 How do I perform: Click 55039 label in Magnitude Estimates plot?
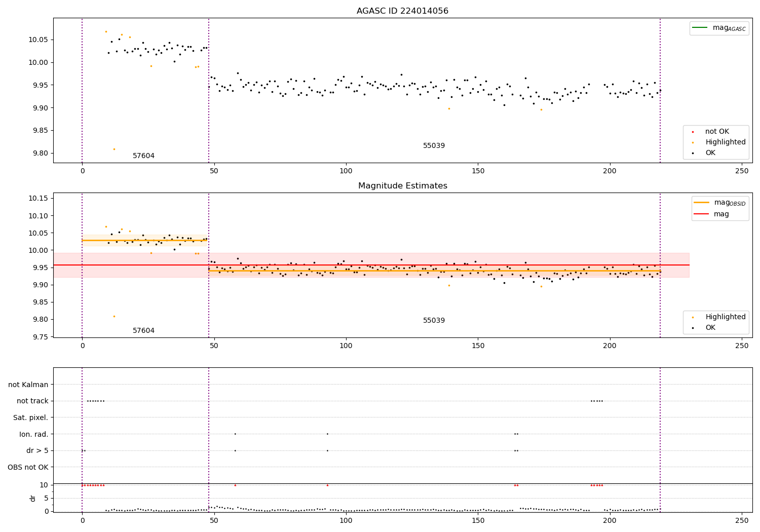[434, 321]
